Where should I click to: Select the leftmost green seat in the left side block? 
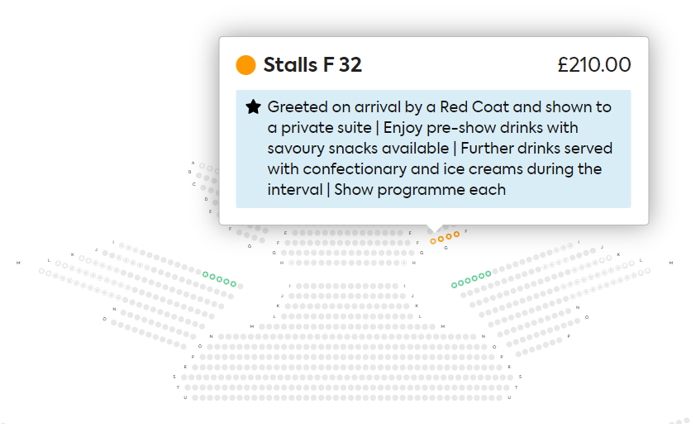click(x=206, y=275)
